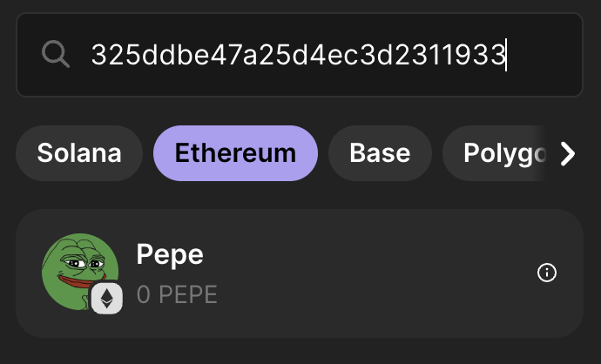
Task: Click the magnifying glass search icon
Action: click(x=56, y=54)
